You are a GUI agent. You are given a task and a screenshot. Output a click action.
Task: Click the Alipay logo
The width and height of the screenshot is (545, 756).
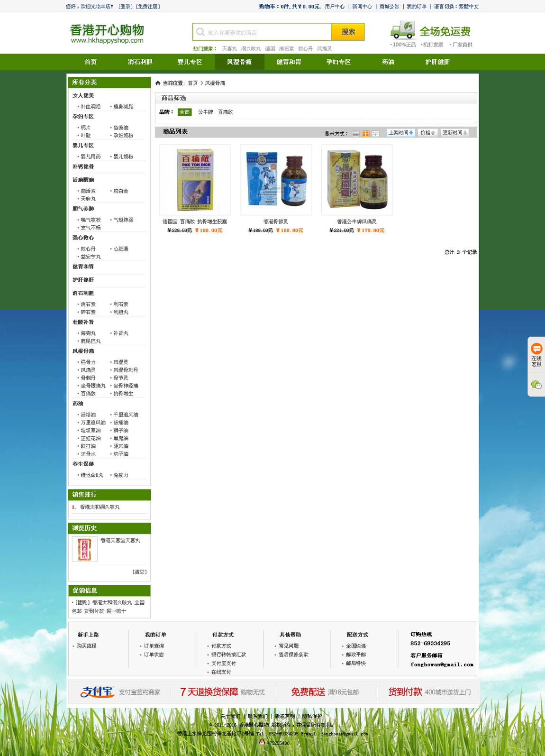click(97, 692)
